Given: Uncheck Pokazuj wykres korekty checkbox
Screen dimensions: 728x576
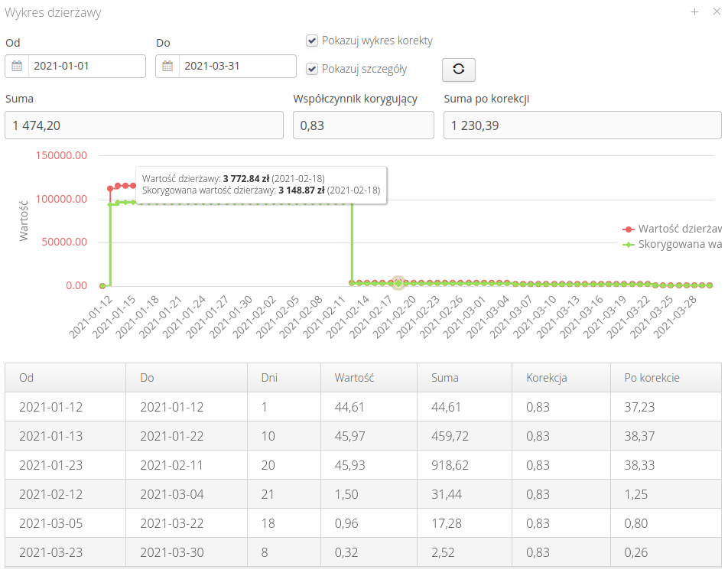Looking at the screenshot, I should 312,41.
